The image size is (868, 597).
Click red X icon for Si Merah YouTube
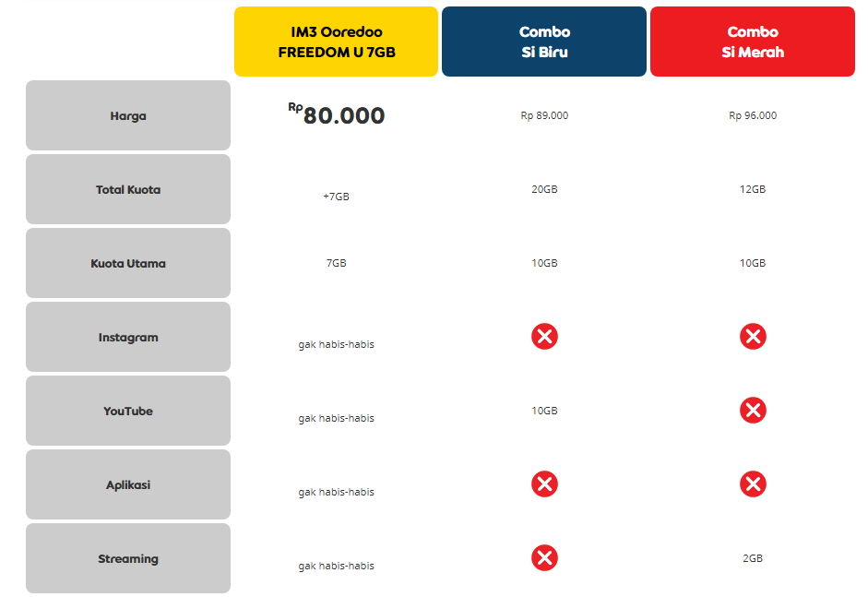(753, 411)
